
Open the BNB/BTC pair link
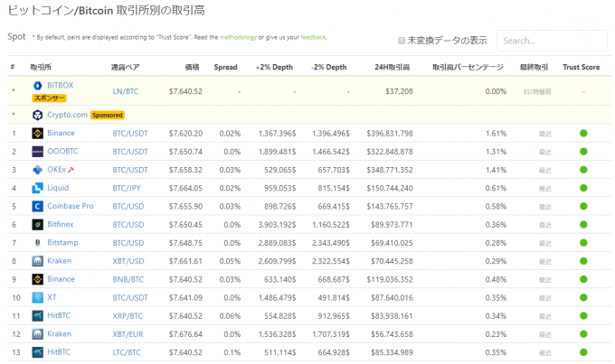[128, 279]
